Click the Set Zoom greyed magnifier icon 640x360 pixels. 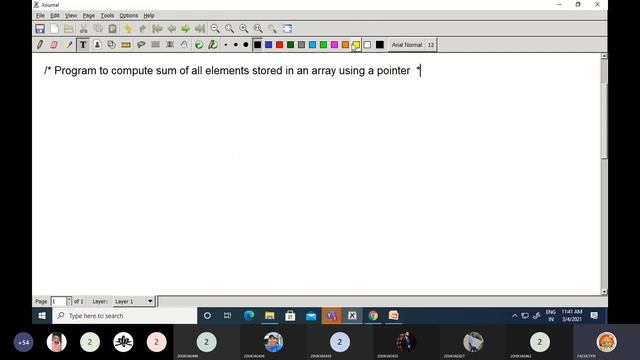click(x=272, y=29)
